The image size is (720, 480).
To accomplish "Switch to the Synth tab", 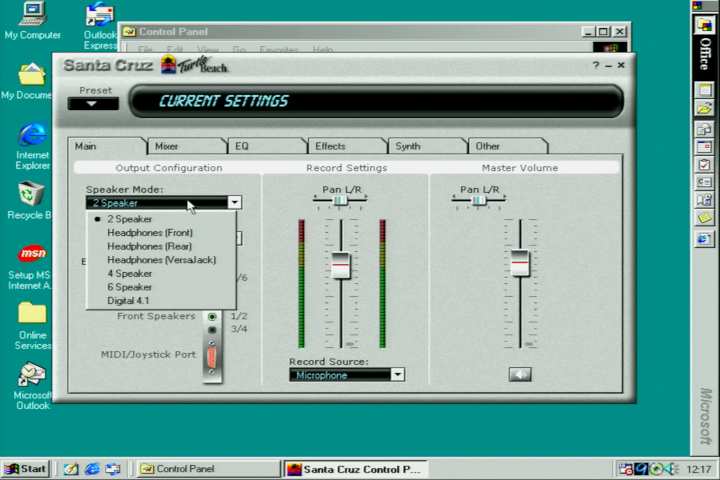I will pos(428,146).
